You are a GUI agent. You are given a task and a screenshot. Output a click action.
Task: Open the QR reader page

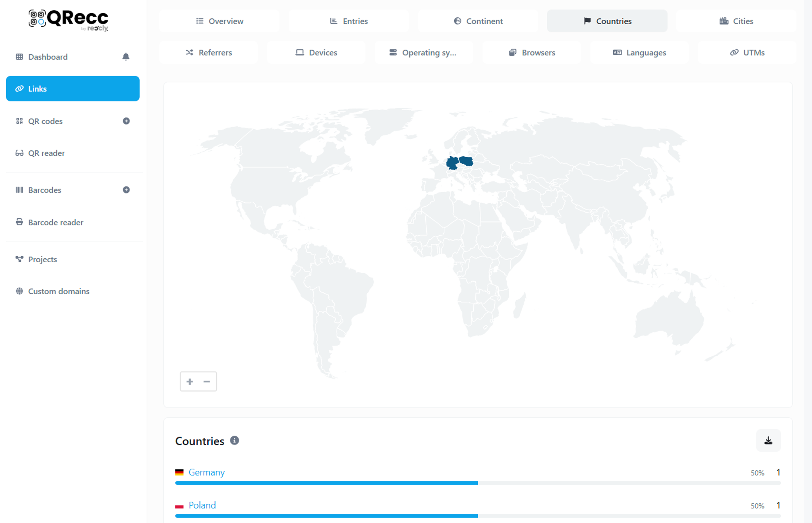pos(46,153)
